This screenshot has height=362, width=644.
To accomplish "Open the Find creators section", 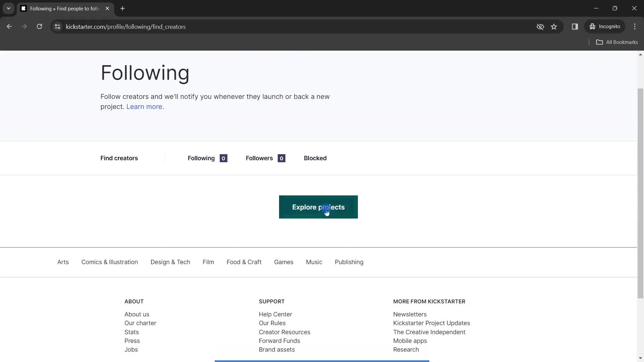I will click(119, 158).
